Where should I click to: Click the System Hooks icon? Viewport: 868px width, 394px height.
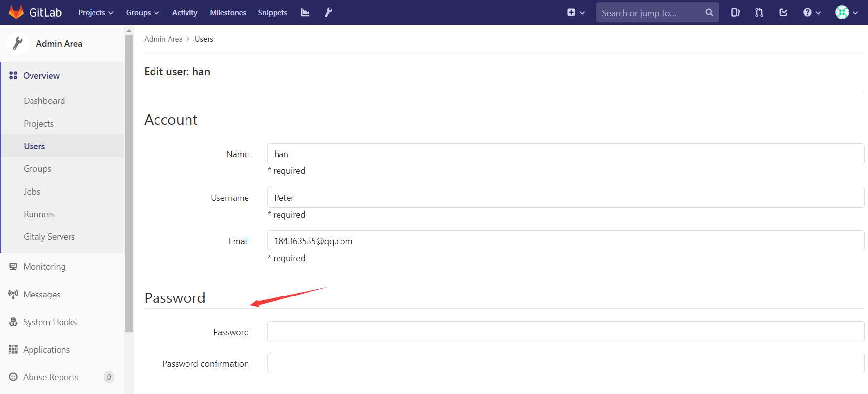click(13, 322)
